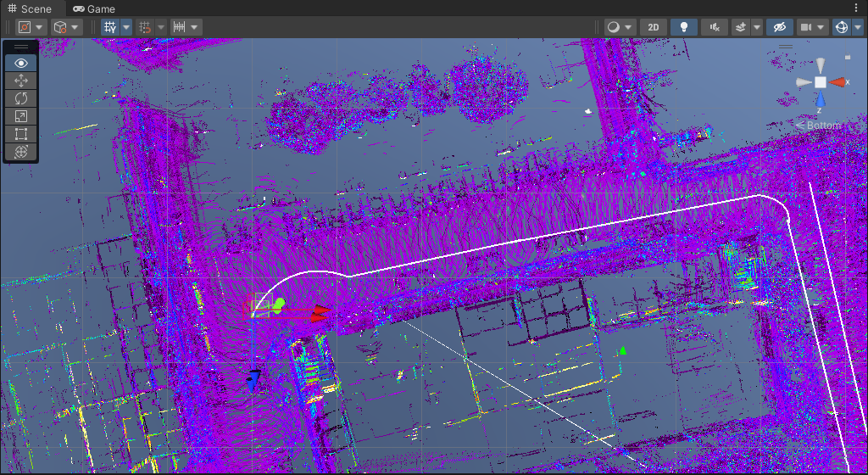Click the green Y-axis handle of move gizmo
The width and height of the screenshot is (868, 475).
coord(278,304)
